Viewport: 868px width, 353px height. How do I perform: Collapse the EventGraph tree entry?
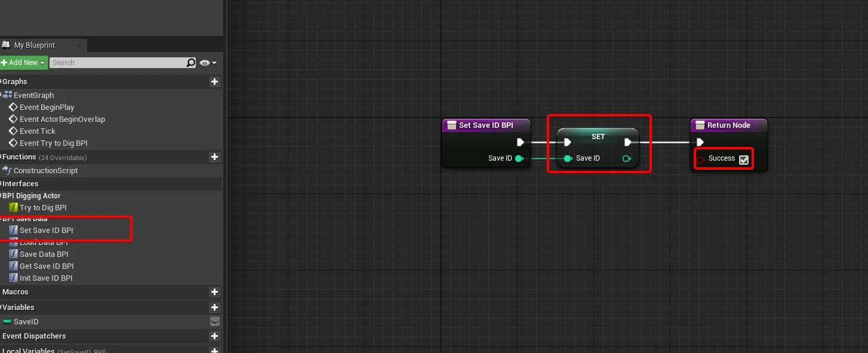2,95
